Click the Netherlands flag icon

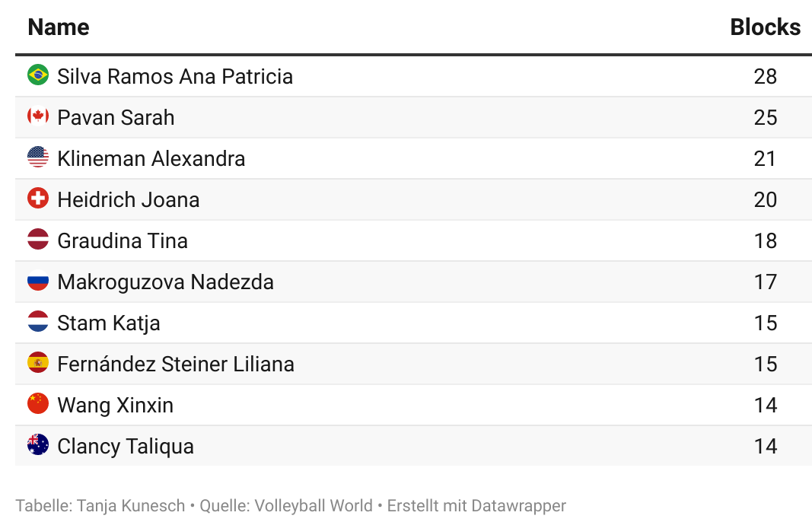[x=38, y=321]
